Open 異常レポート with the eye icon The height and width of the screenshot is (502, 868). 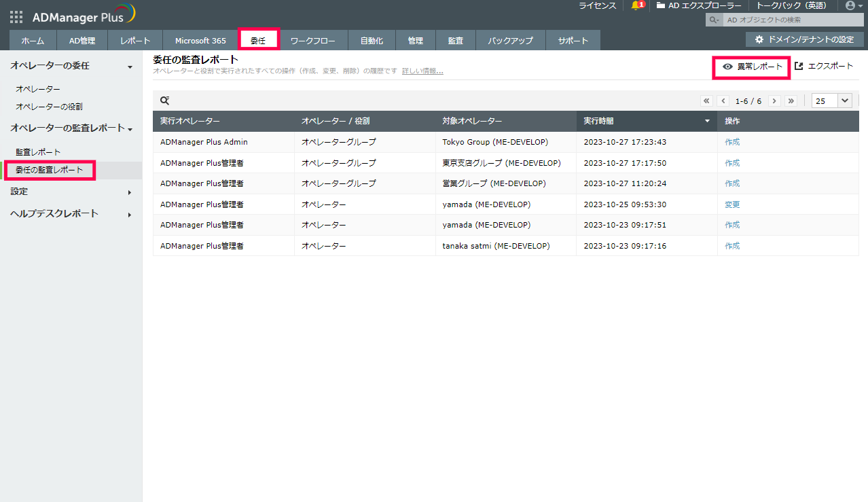click(x=752, y=67)
